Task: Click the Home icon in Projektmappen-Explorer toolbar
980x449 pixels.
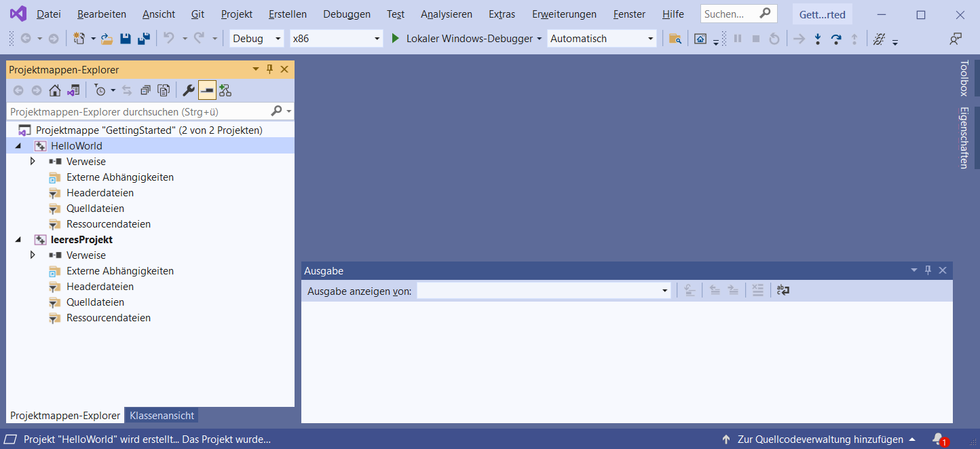Action: (54, 90)
